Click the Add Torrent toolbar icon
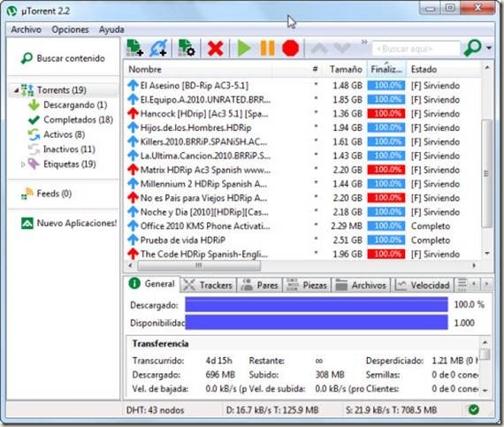 coord(134,49)
